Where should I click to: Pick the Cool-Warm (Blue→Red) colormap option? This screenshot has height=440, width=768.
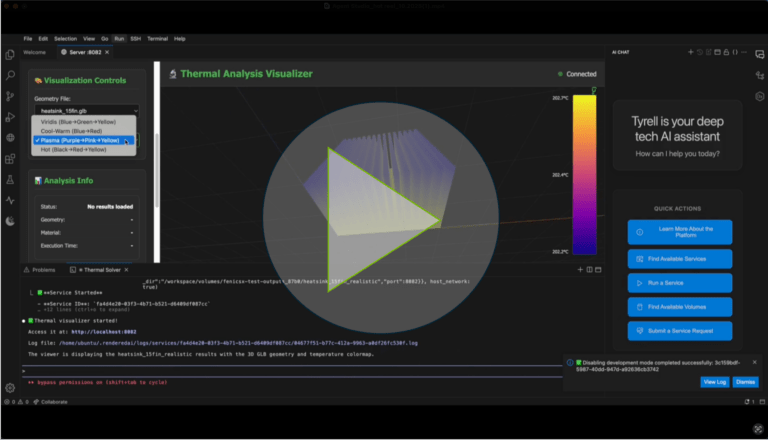pyautogui.click(x=69, y=130)
